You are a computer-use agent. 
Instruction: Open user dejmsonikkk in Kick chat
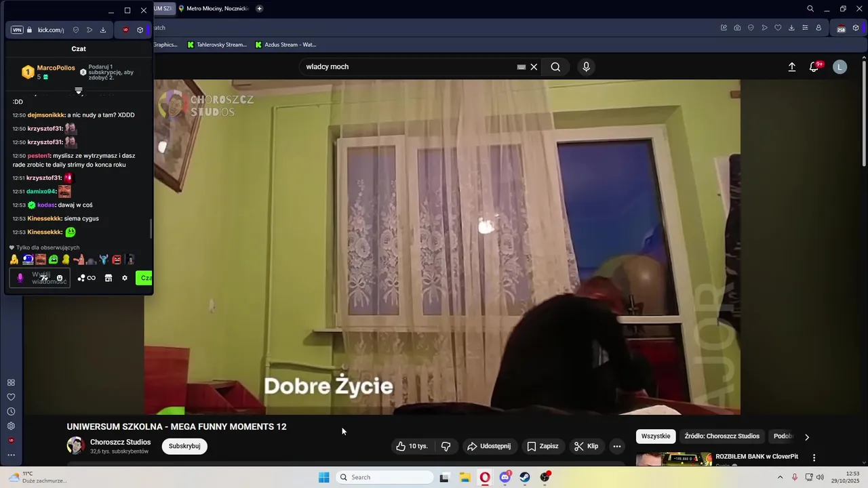point(46,115)
